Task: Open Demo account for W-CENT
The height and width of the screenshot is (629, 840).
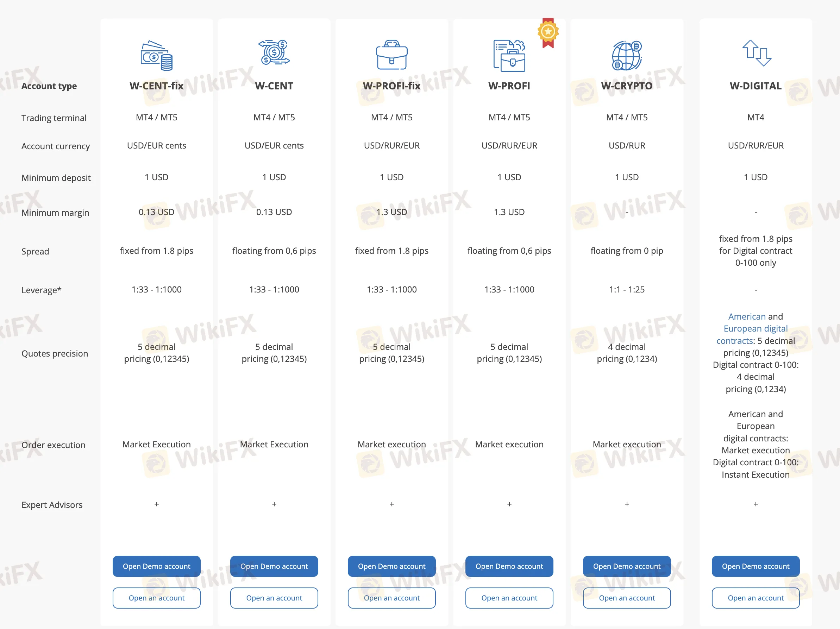Action: [274, 566]
